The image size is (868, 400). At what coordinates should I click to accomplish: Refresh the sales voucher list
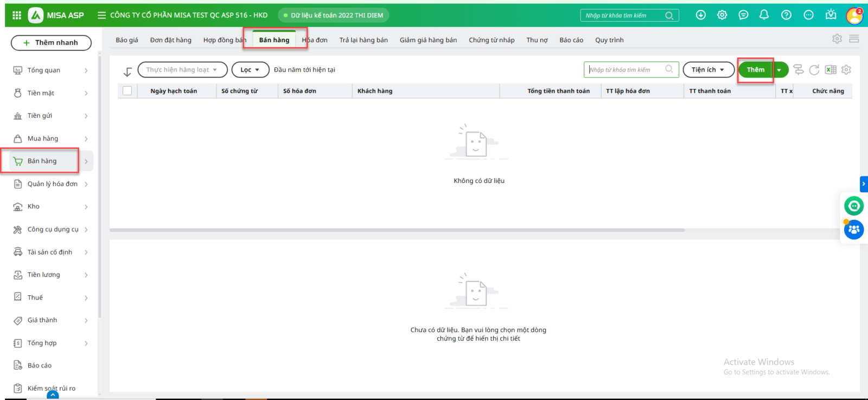(x=814, y=69)
